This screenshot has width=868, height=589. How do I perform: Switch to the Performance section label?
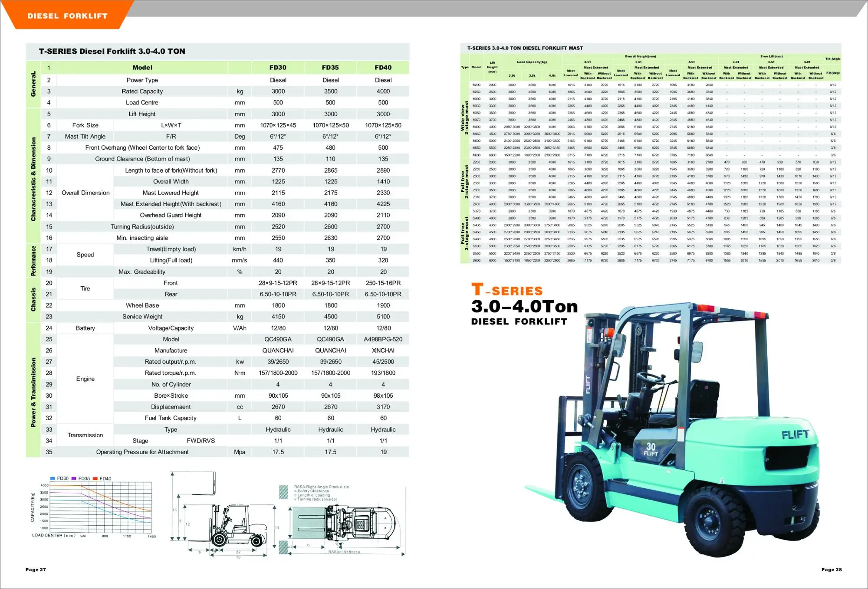(x=34, y=260)
